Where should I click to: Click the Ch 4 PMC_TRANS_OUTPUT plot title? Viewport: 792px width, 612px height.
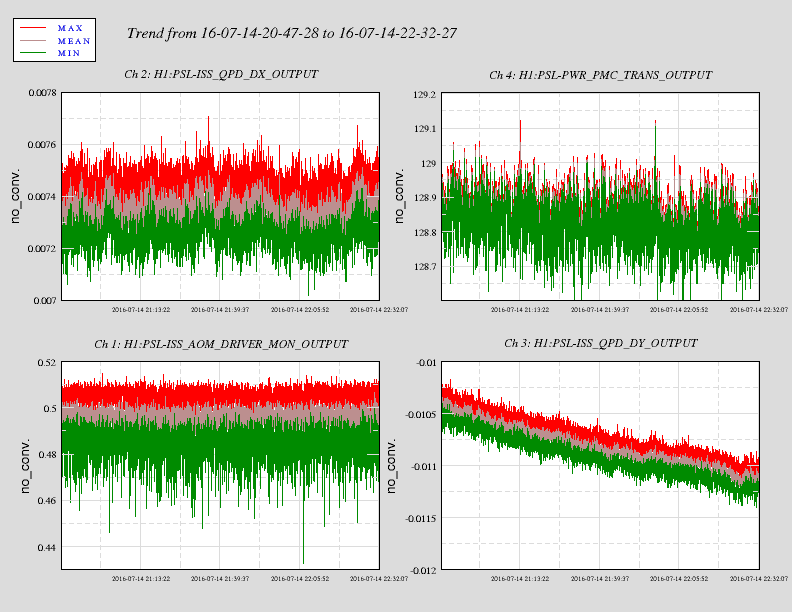coord(601,75)
